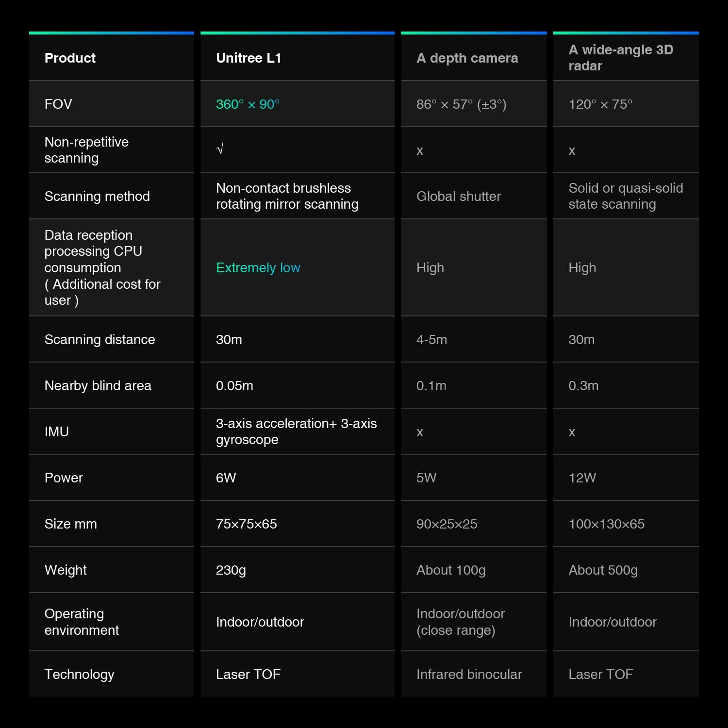
Task: Click the depth camera's IMU x mark
Action: 420,432
